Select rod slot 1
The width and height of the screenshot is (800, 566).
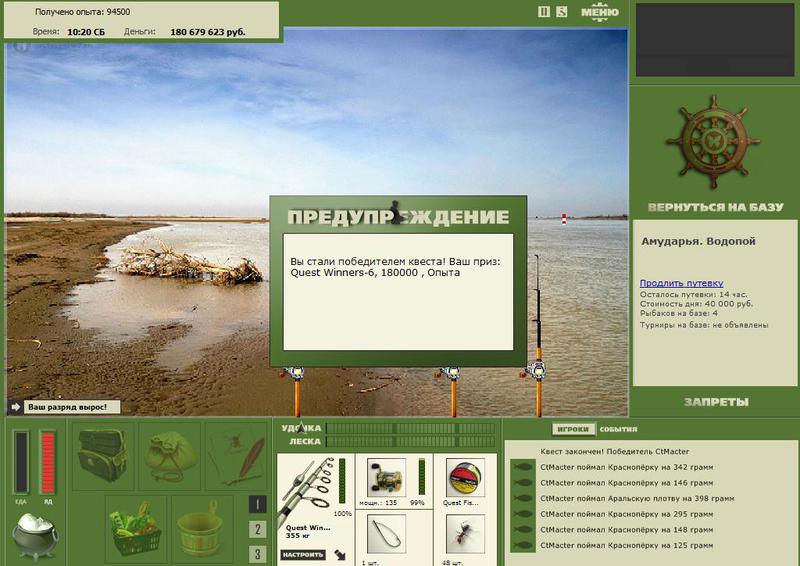click(258, 505)
